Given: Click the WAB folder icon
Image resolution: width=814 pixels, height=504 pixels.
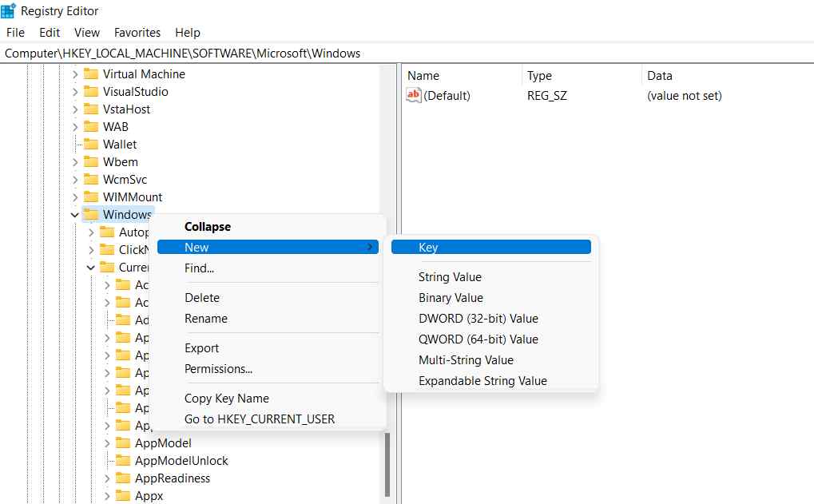Looking at the screenshot, I should (91, 127).
